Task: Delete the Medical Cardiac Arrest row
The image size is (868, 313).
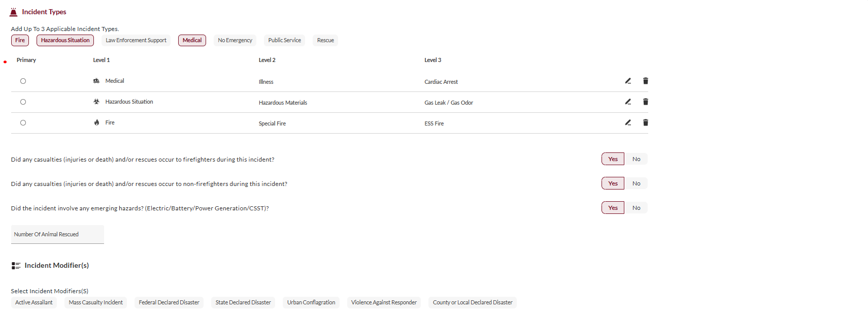Action: (x=645, y=81)
